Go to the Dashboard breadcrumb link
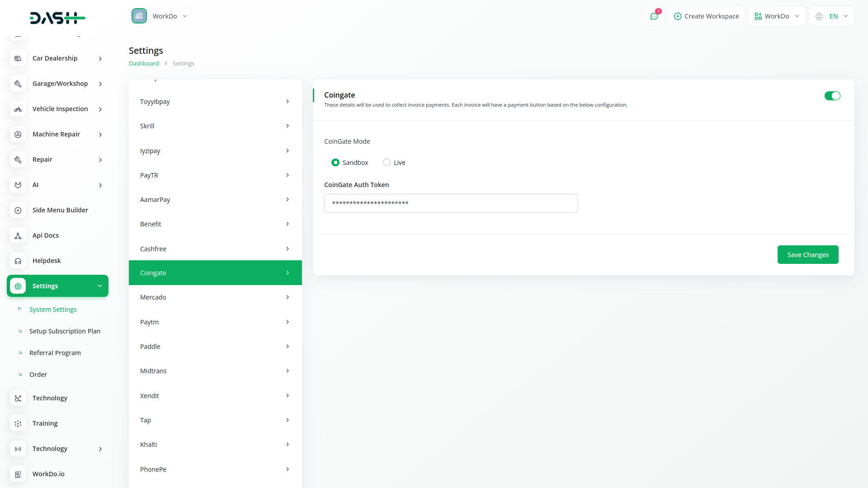The height and width of the screenshot is (488, 868). (144, 64)
